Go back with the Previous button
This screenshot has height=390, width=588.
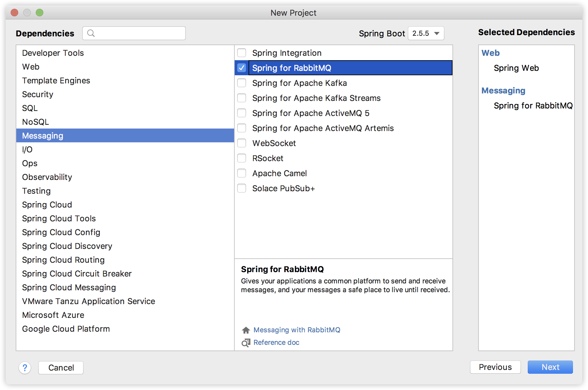pos(495,367)
